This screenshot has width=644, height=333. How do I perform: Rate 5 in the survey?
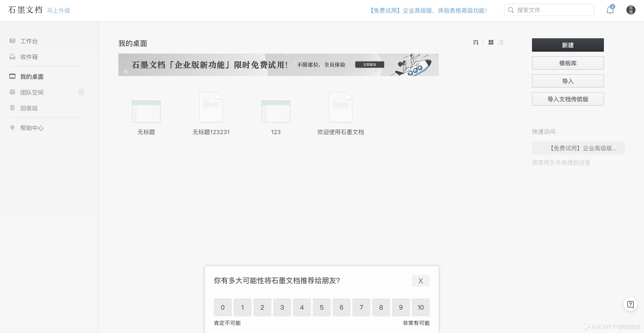(x=322, y=307)
